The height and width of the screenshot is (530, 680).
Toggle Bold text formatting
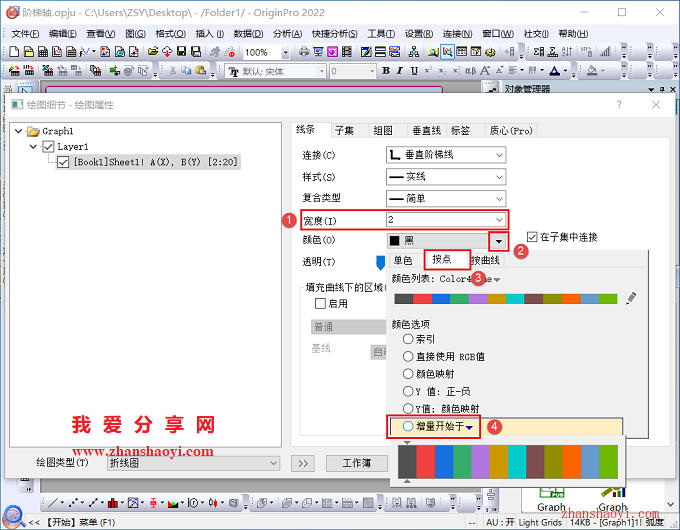[x=386, y=71]
